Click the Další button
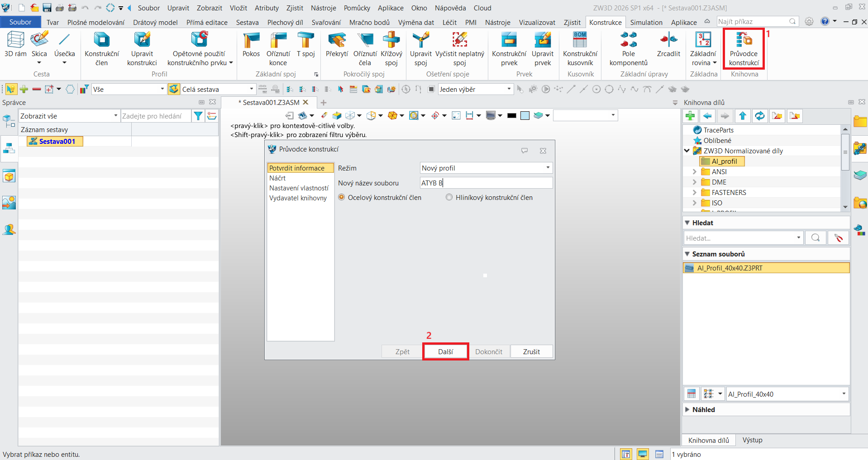868x460 pixels. (445, 351)
